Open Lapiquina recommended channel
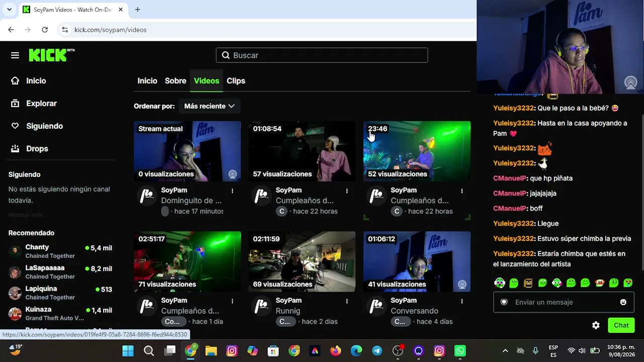Screen dimensions: 644x362 pos(60,293)
